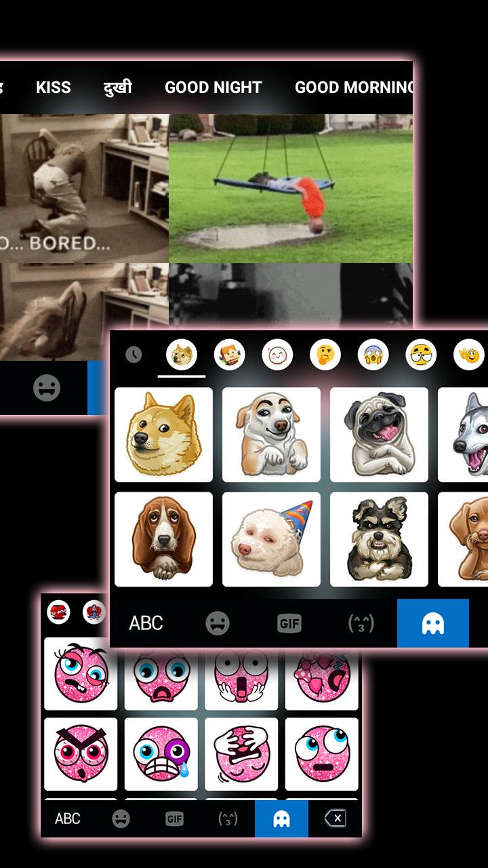The image size is (488, 868).
Task: Send the laughing pug sticker
Action: pos(379,435)
